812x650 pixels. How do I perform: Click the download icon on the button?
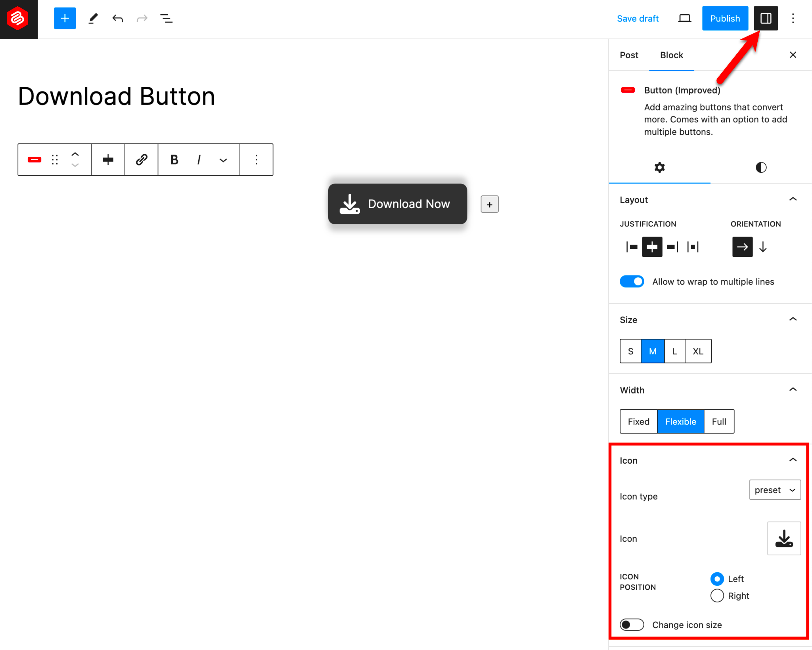pos(349,204)
